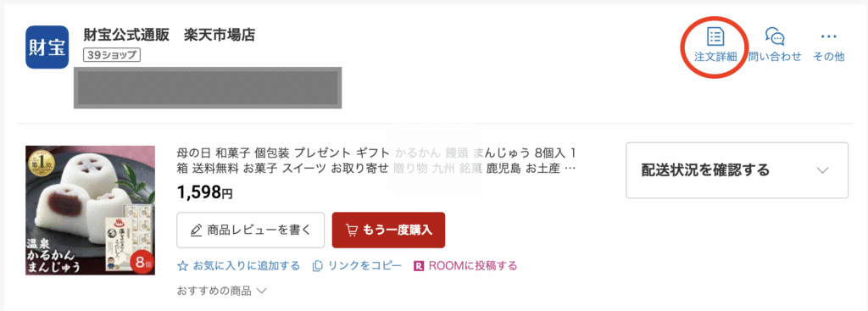Click the ROOM 'R' logo icon
This screenshot has height=311, width=868.
(419, 266)
